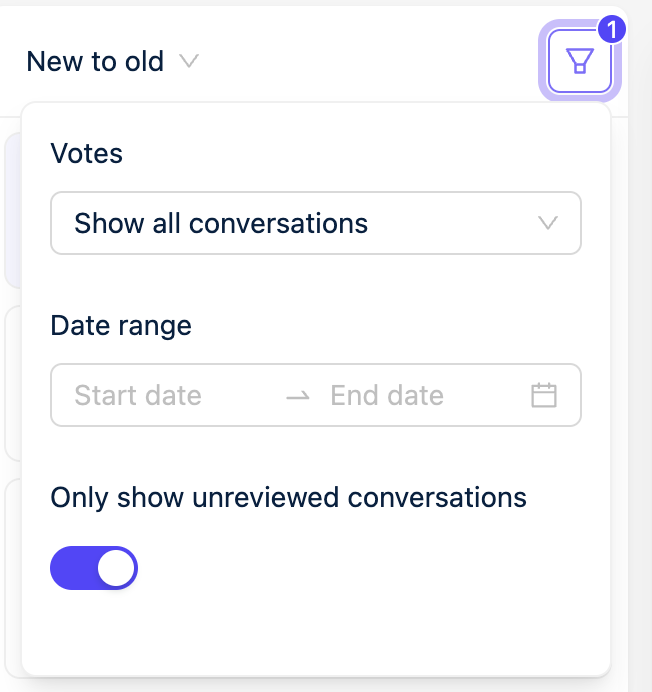Click the arrow between start and end date
This screenshot has width=652, height=692.
pyautogui.click(x=297, y=396)
